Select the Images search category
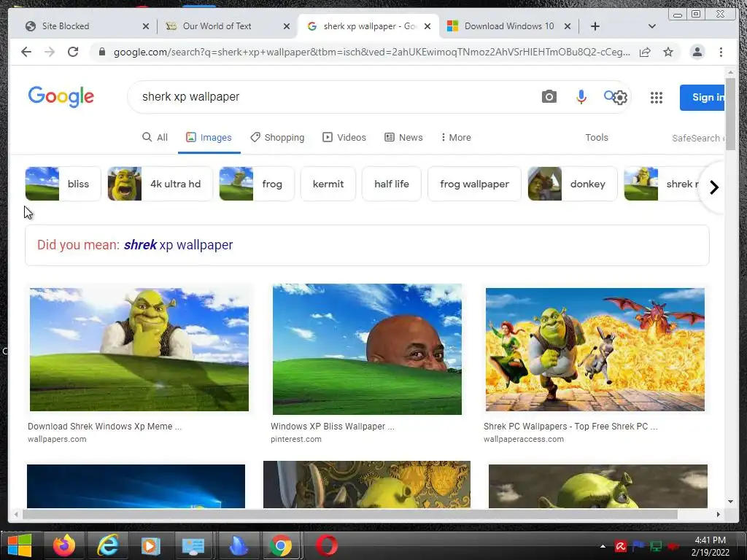Screen dimensions: 747x560 click(209, 138)
